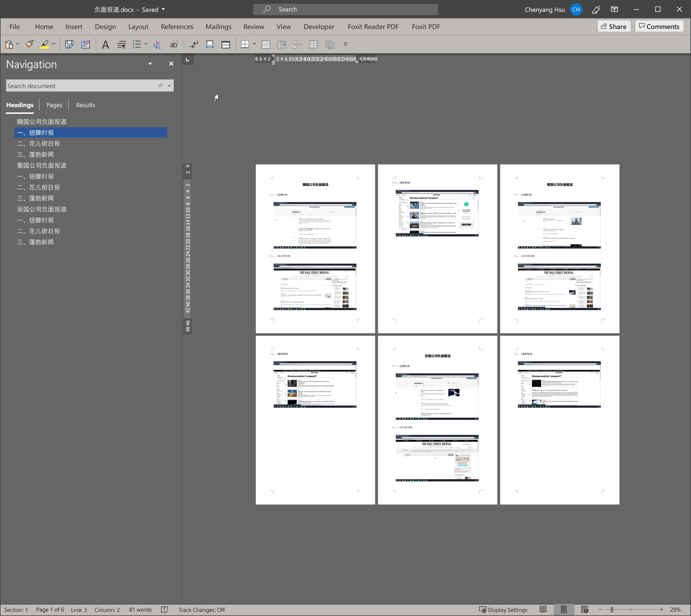Screen dimensions: 691x616
Task: Click the borders grid icon
Action: (245, 44)
